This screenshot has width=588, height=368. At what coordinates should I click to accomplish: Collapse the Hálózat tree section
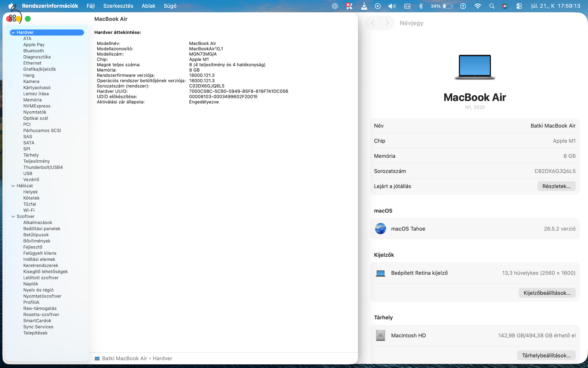[13, 186]
